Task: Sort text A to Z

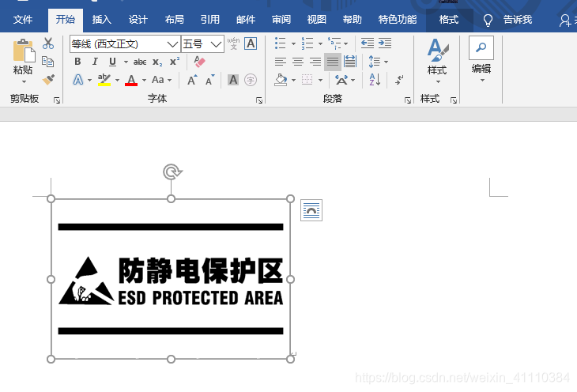Action: coord(375,80)
